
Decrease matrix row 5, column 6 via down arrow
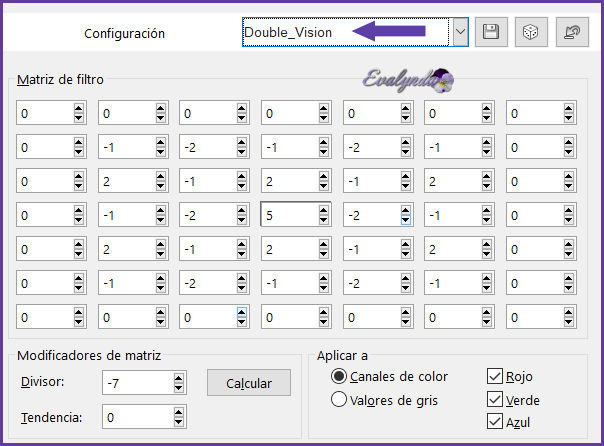tap(487, 253)
